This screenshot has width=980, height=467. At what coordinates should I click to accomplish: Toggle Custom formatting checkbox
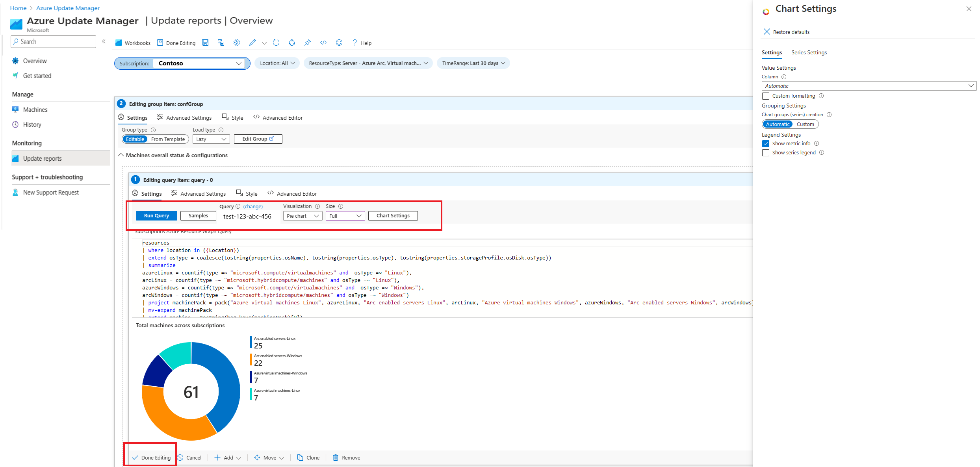tap(766, 96)
